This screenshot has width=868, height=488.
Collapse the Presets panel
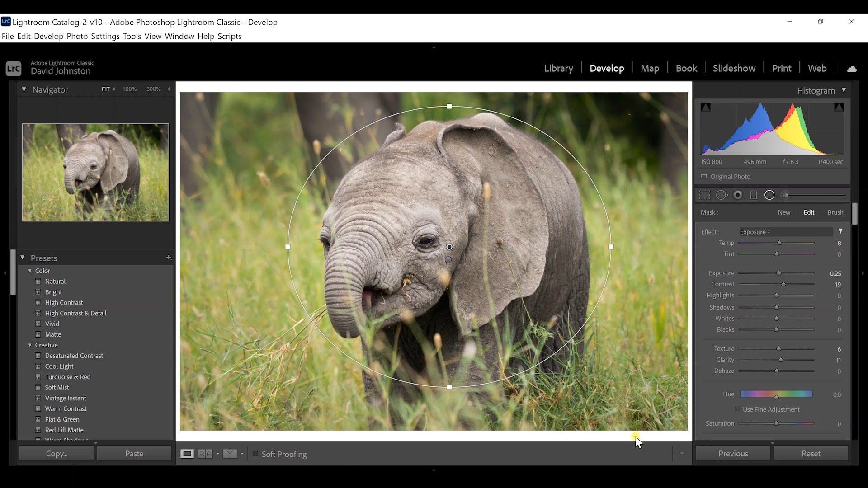pyautogui.click(x=23, y=258)
